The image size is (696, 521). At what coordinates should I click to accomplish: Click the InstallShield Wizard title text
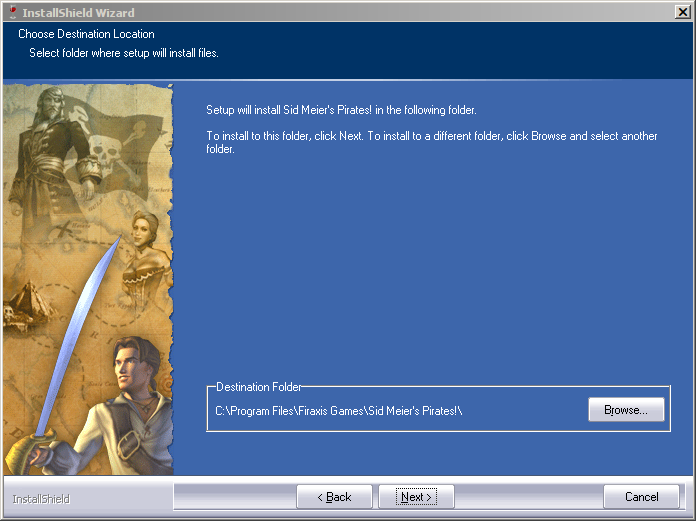(79, 13)
